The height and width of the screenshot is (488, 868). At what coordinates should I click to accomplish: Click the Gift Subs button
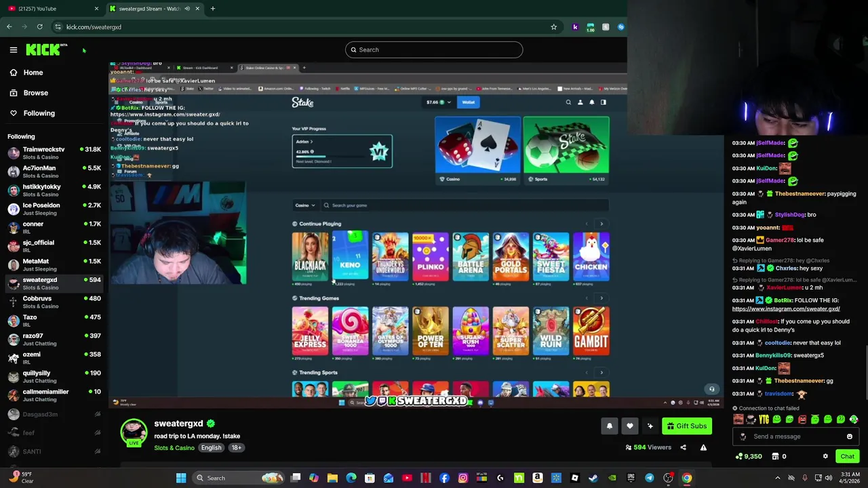coord(686,426)
